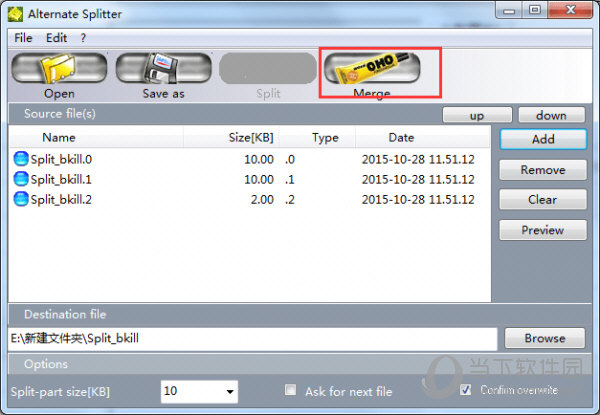
Task: Select the Split_bkill.0 file name
Action: tap(61, 159)
